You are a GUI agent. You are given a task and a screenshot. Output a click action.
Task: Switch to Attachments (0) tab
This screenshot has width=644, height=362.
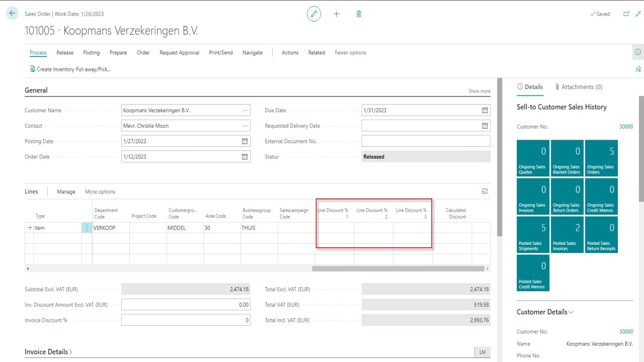[x=579, y=87]
